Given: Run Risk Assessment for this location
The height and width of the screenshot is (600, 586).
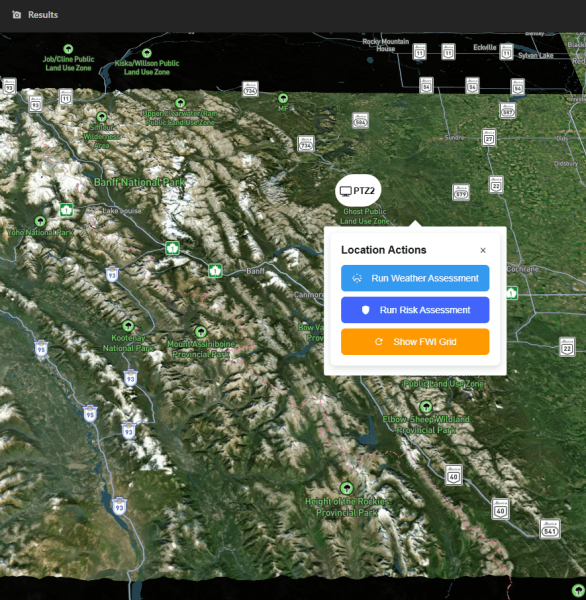Looking at the screenshot, I should [x=415, y=310].
